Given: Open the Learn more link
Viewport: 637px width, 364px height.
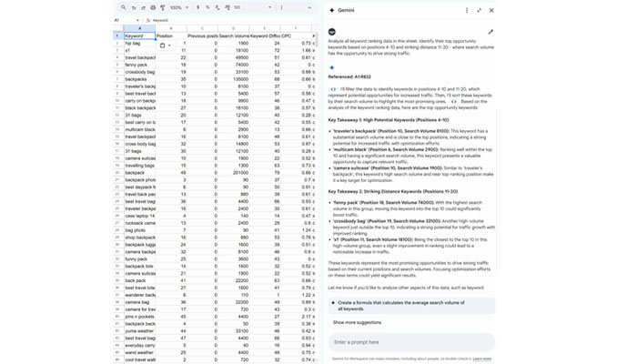Looking at the screenshot, I should coord(482,359).
